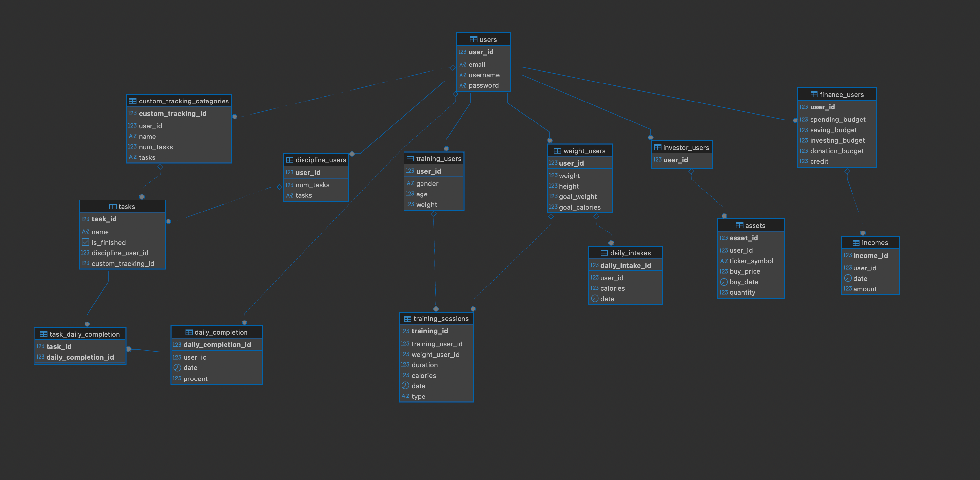Click the users table icon in header
Screen dimensions: 980x480
coord(473,40)
